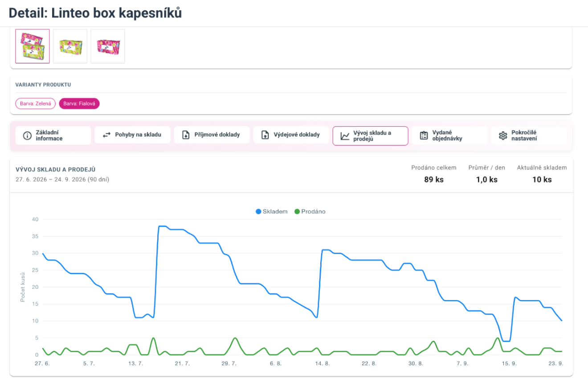Image resolution: width=588 pixels, height=382 pixels.
Task: Select the Barva: Zelená variant chip
Action: 36,103
